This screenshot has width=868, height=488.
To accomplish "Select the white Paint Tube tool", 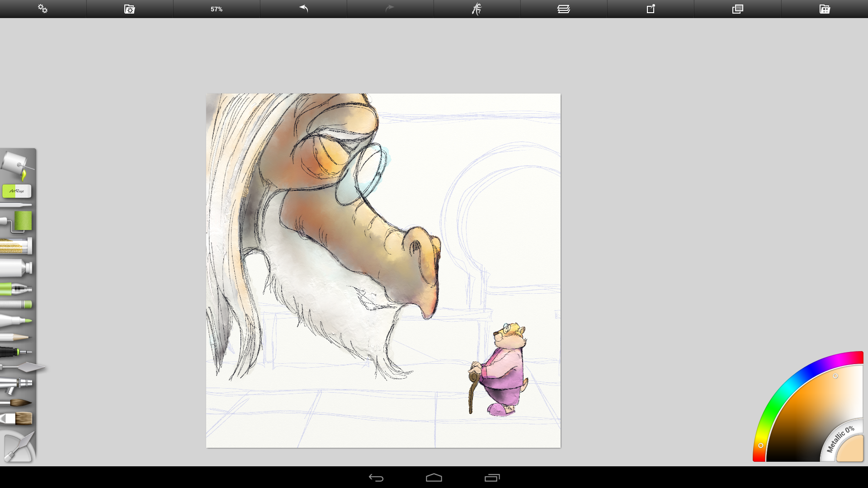I will 16,268.
